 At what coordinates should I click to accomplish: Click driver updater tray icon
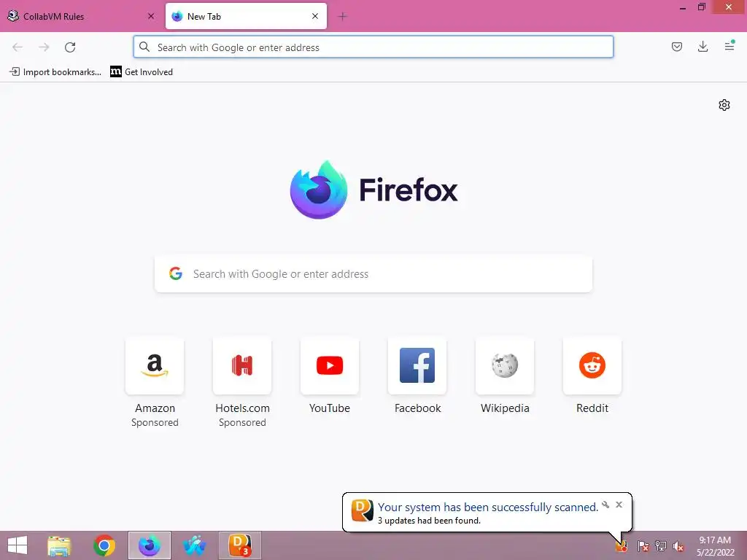point(622,546)
